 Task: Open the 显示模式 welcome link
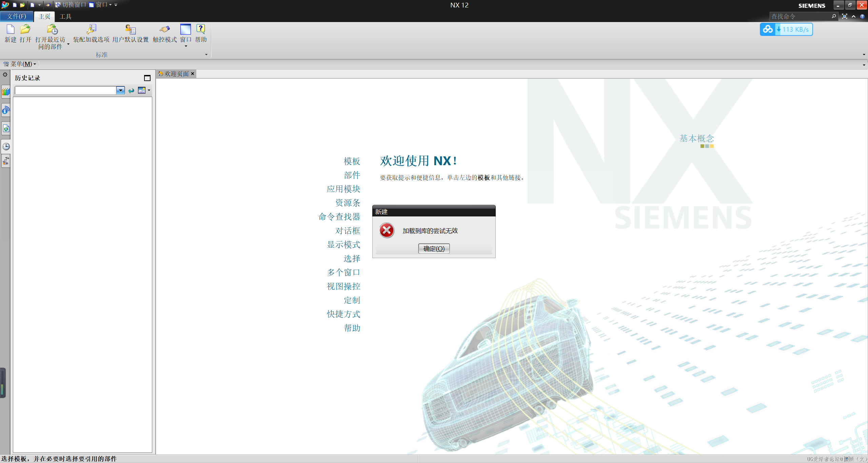343,245
